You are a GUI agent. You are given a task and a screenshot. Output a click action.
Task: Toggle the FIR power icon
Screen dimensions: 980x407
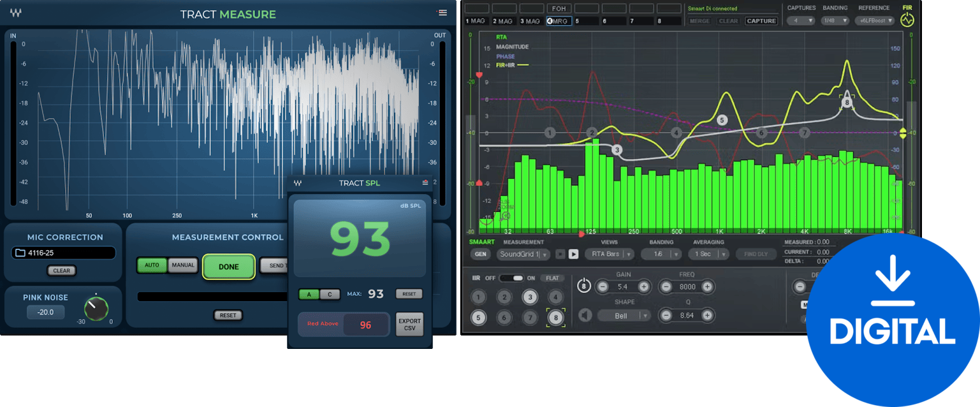[907, 20]
